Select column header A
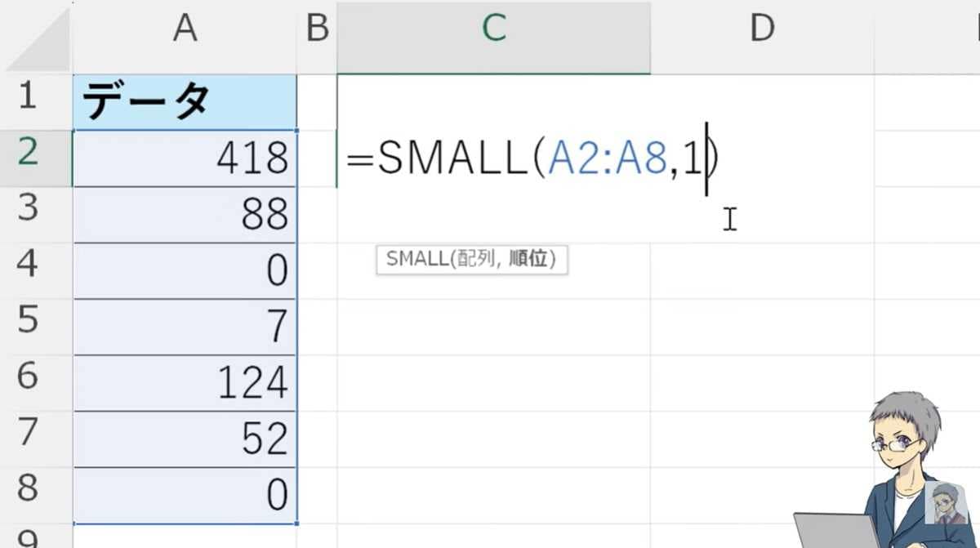Viewport: 980px width, 548px height. click(185, 29)
